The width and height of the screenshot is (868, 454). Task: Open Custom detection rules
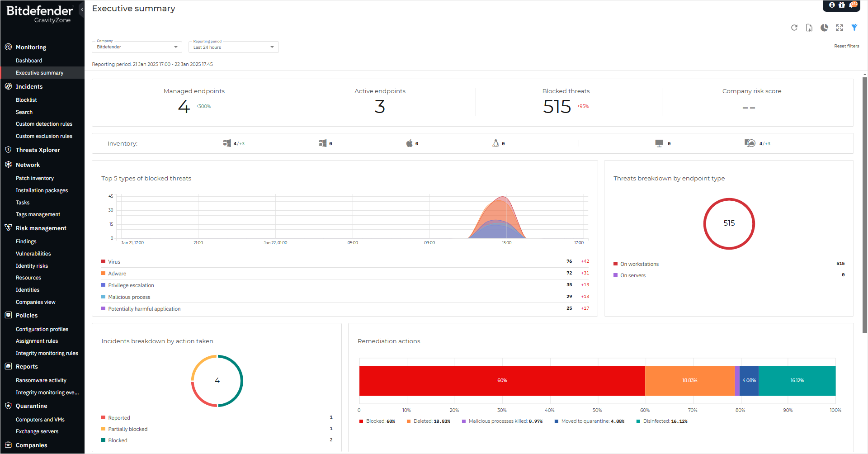click(44, 123)
